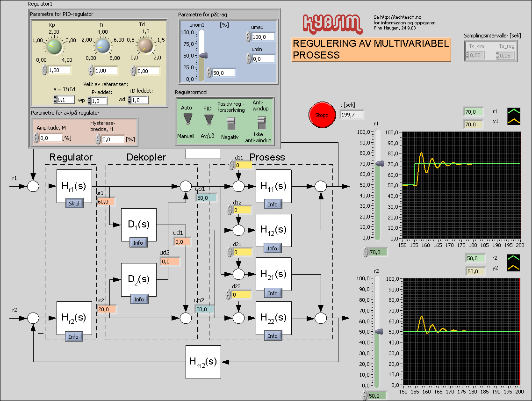Screen dimensions: 532x401
Task: Click the Ti knob dial
Action: coord(102,46)
